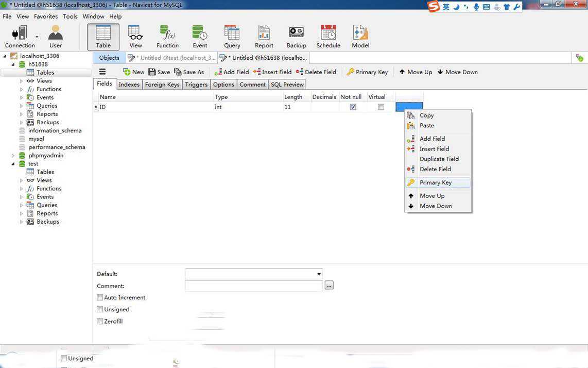Click the Sogou input method S icon

434,6
